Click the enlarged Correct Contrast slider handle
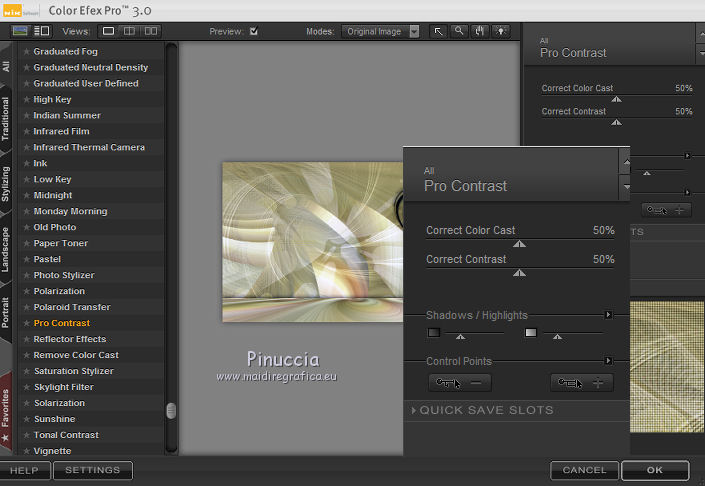This screenshot has width=705, height=486. [x=519, y=273]
